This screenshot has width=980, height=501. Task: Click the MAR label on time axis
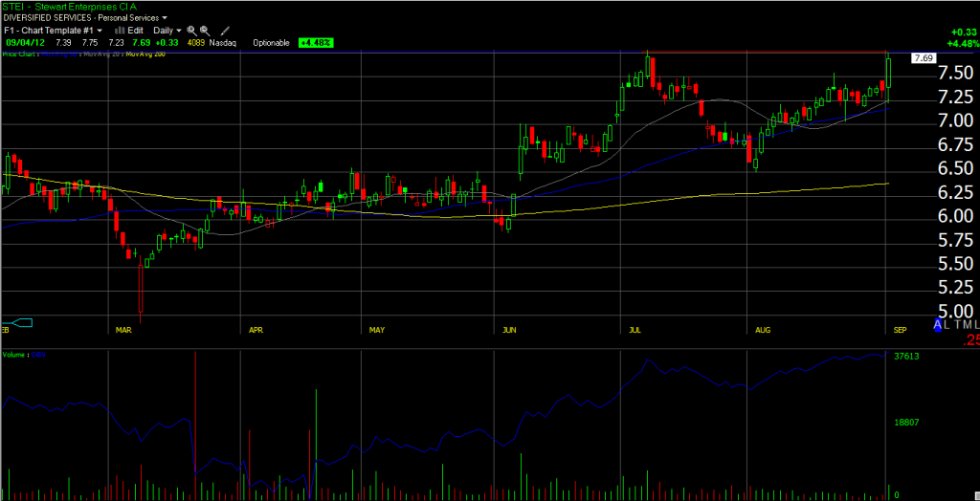[122, 329]
